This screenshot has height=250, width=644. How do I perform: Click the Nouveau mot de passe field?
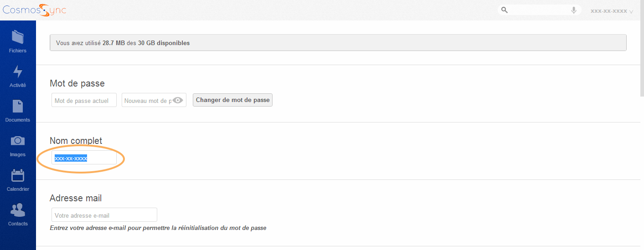tap(147, 100)
